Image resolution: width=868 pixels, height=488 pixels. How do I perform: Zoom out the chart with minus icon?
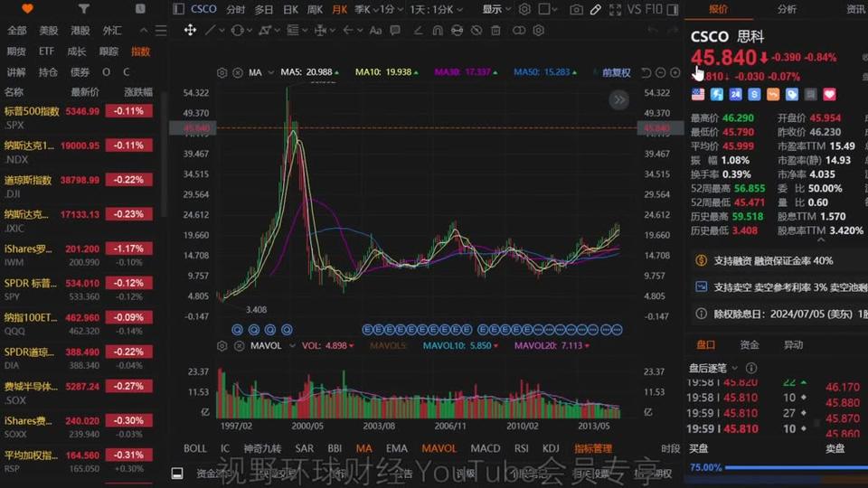(660, 72)
